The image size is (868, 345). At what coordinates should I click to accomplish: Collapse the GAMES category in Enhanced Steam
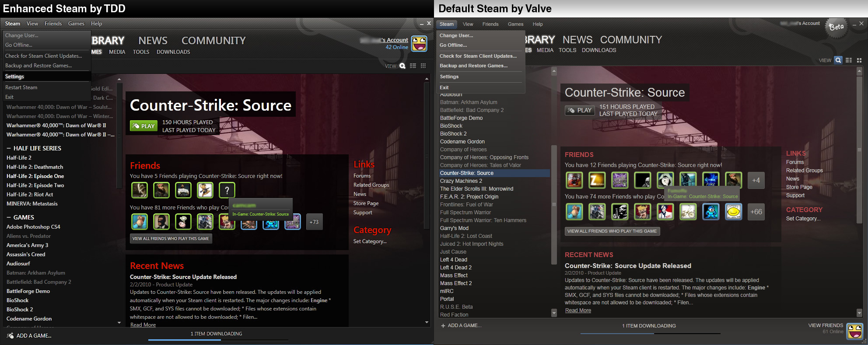[x=9, y=217]
